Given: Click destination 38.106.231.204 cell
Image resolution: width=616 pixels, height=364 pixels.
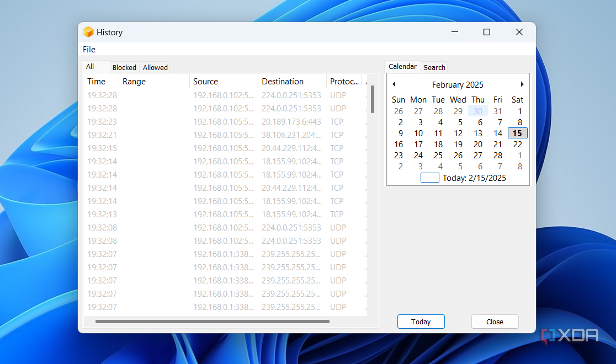Looking at the screenshot, I should pos(291,135).
